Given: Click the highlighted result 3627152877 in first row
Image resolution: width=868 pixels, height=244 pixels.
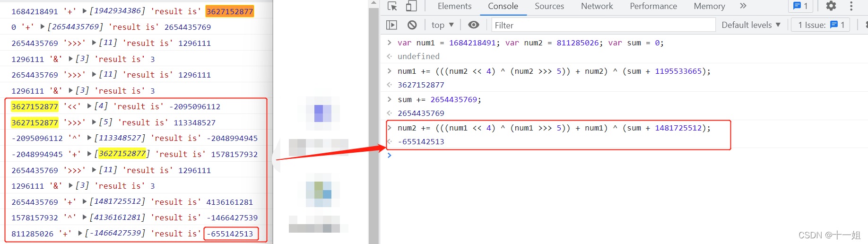Looking at the screenshot, I should [x=229, y=11].
